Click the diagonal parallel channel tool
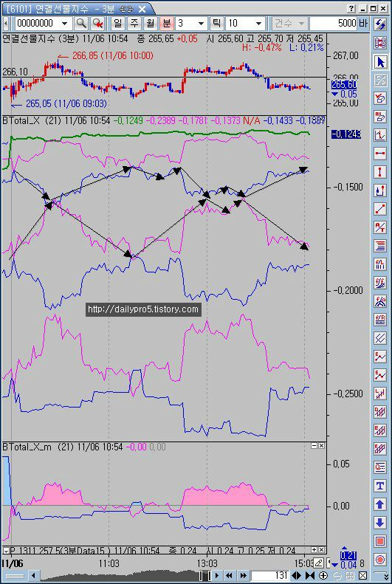392x584 pixels. point(380,338)
